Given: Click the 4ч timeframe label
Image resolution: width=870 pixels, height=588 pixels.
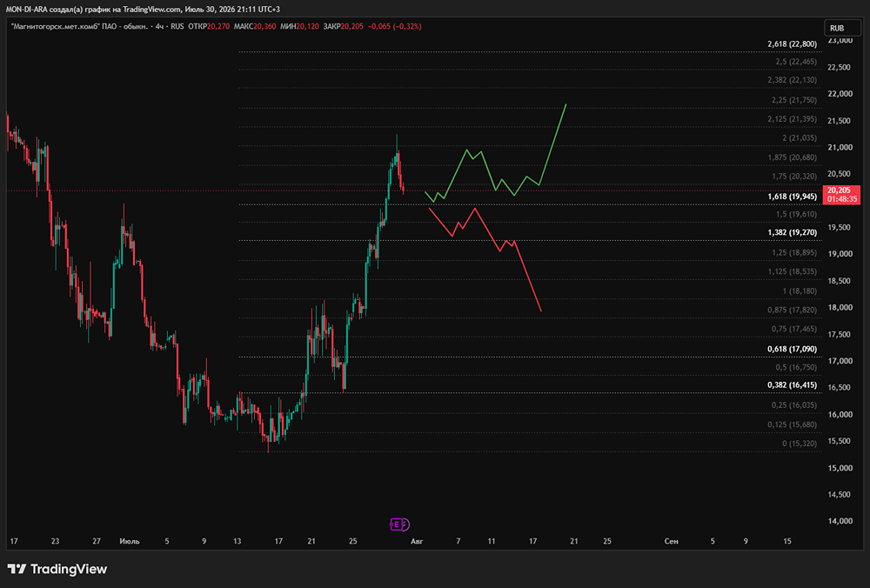Looking at the screenshot, I should click(x=160, y=26).
